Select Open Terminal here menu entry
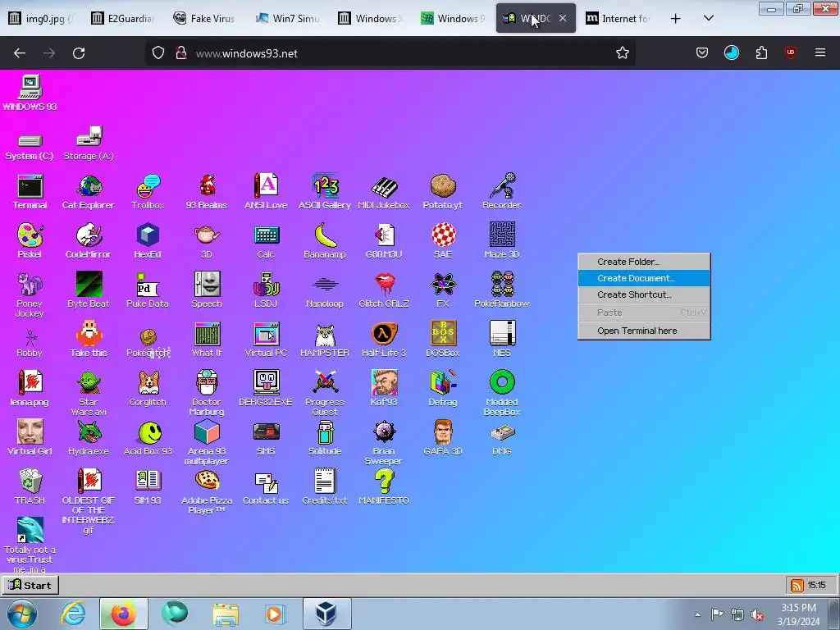This screenshot has width=840, height=630. pyautogui.click(x=644, y=331)
